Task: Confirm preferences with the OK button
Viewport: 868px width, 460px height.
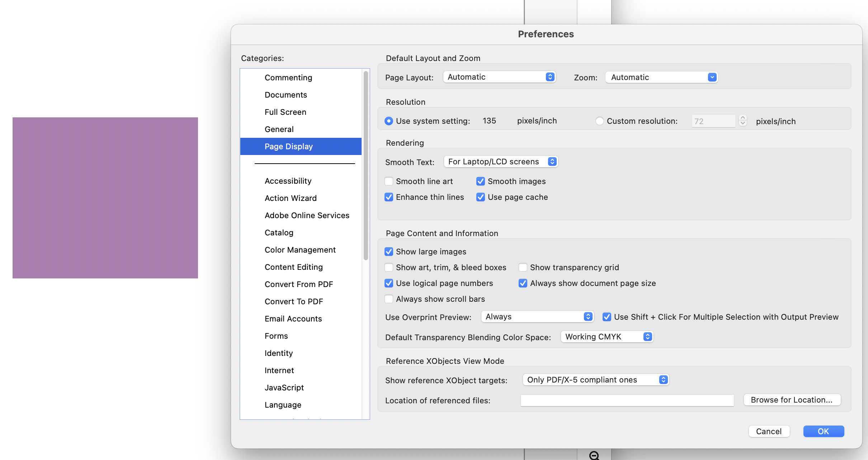Action: click(x=823, y=431)
